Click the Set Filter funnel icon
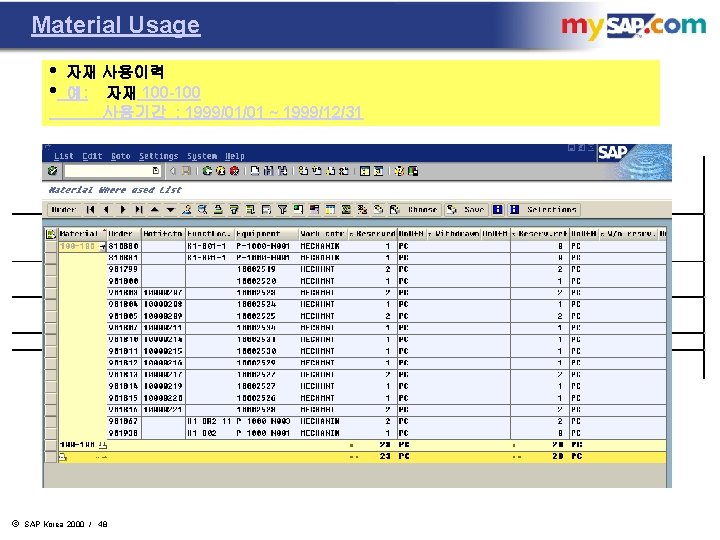720x540 pixels. click(x=282, y=209)
